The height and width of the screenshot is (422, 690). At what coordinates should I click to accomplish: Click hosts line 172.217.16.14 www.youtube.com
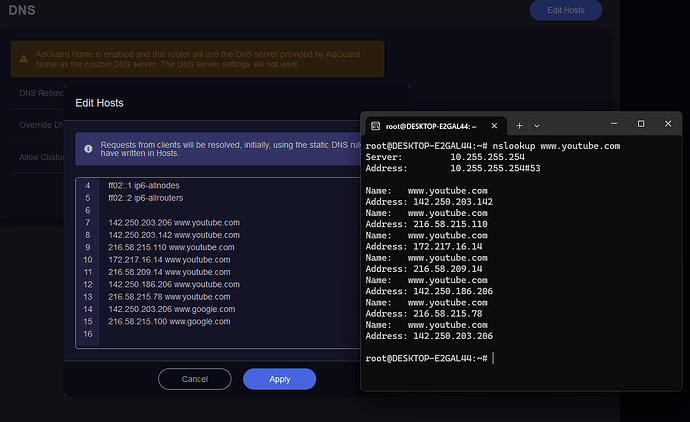coord(169,260)
